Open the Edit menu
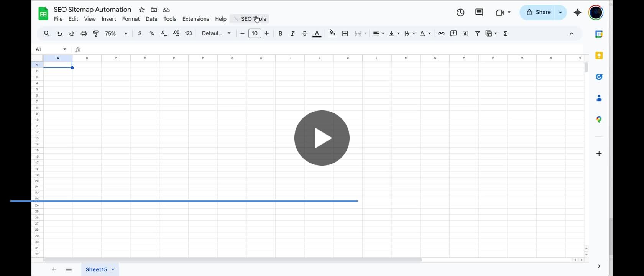The height and width of the screenshot is (276, 644). (x=73, y=19)
